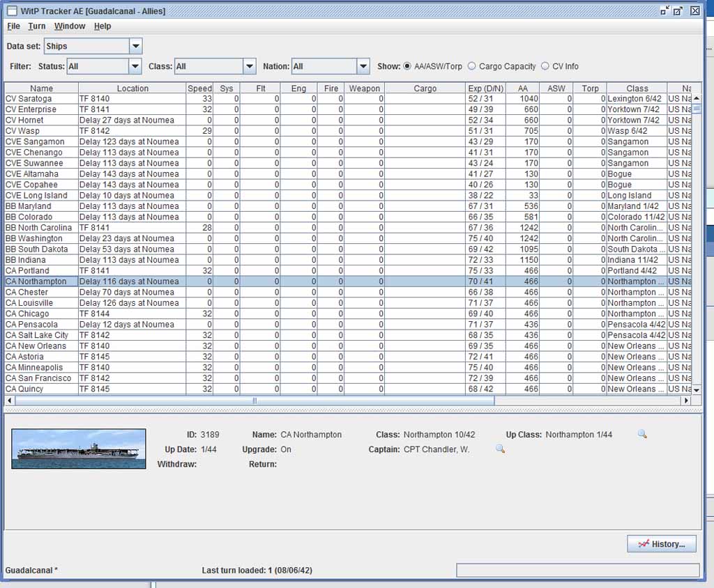
Task: Click 'Last turn loaded: 1 (08/06/42)' status text
Action: [257, 571]
